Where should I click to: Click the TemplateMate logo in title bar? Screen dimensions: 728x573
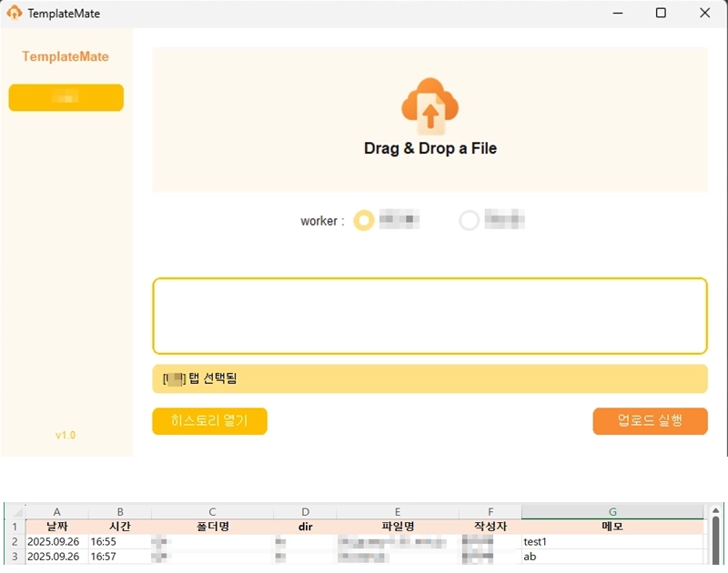click(x=15, y=14)
